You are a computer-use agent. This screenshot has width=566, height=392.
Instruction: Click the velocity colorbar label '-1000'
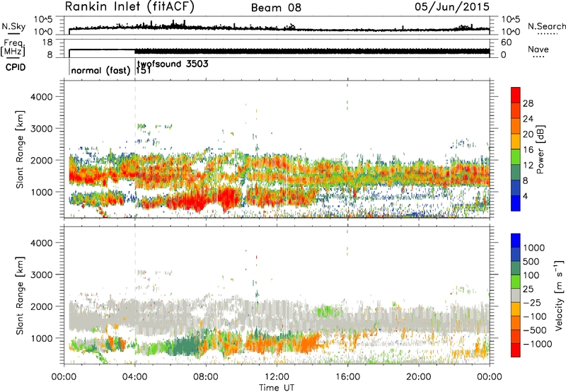click(x=538, y=344)
